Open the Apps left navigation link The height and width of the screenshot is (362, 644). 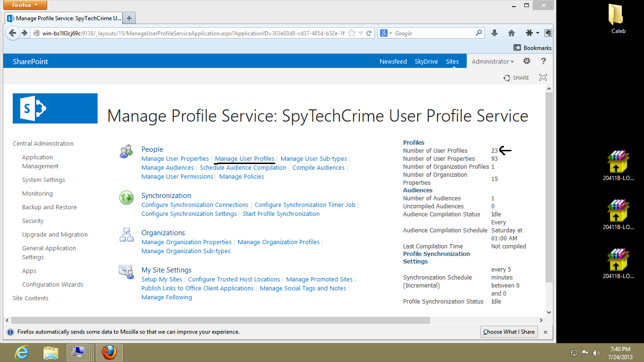[29, 271]
